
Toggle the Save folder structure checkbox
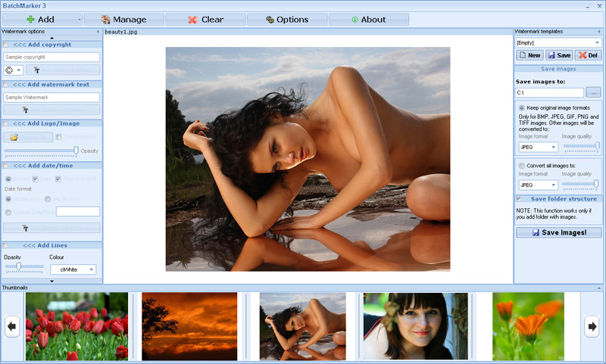[x=519, y=198]
